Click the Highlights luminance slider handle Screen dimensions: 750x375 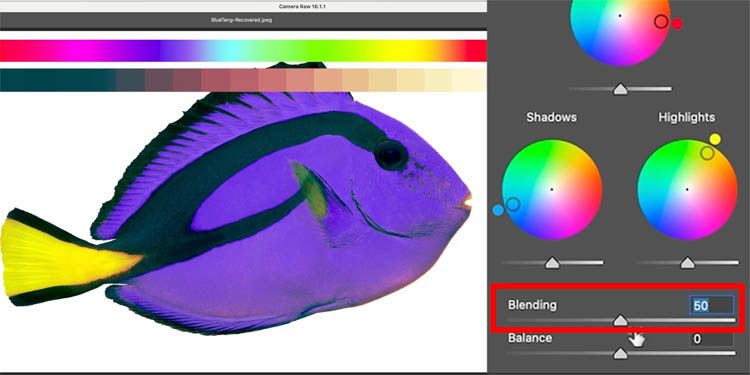[687, 263]
